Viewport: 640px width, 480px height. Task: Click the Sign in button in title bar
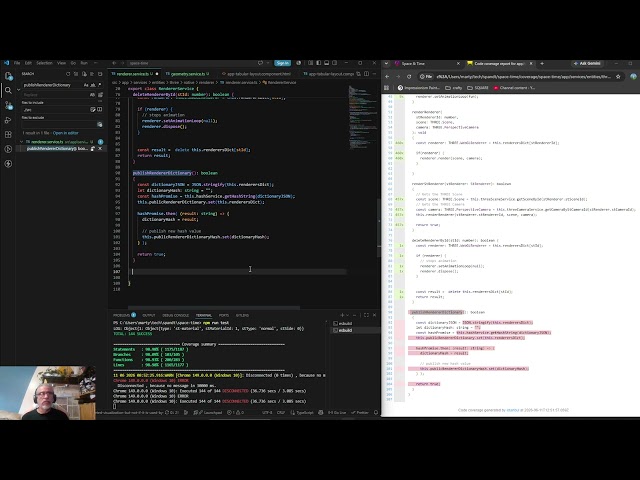282,63
